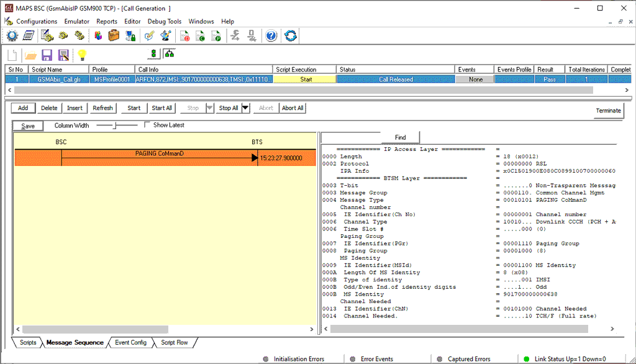The height and width of the screenshot is (364, 636).
Task: Click the green hierarchy tree view icon
Action: 170,53
